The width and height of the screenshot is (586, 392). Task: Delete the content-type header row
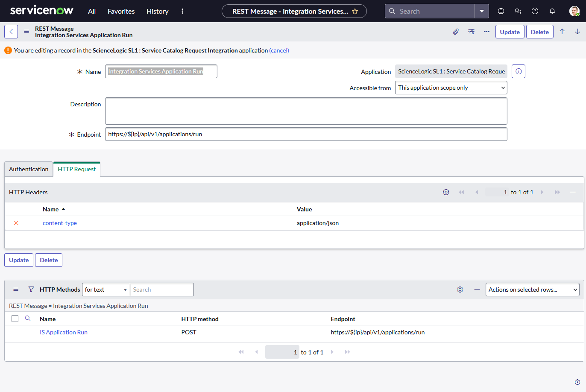[x=16, y=223]
